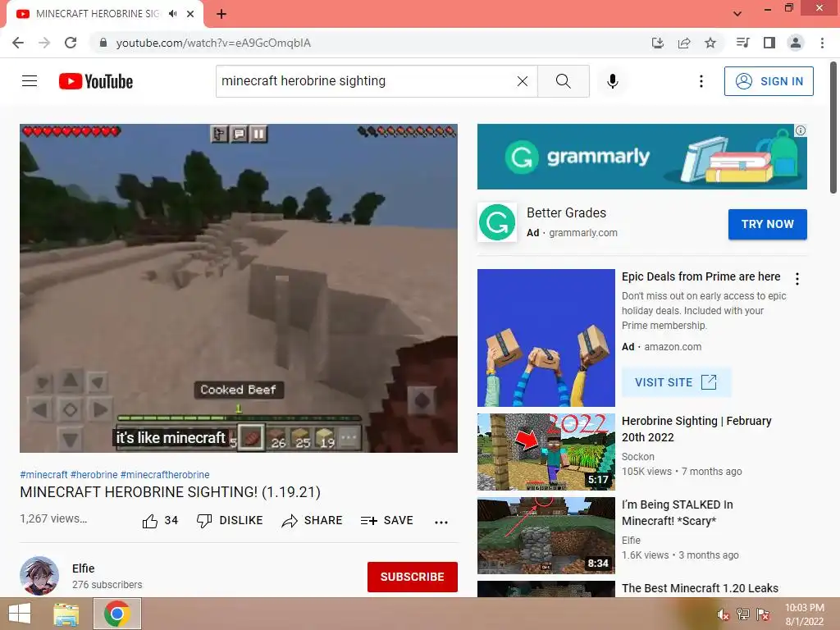Image resolution: width=840 pixels, height=630 pixels.
Task: Mute the tab via speaker icon
Action: point(172,14)
